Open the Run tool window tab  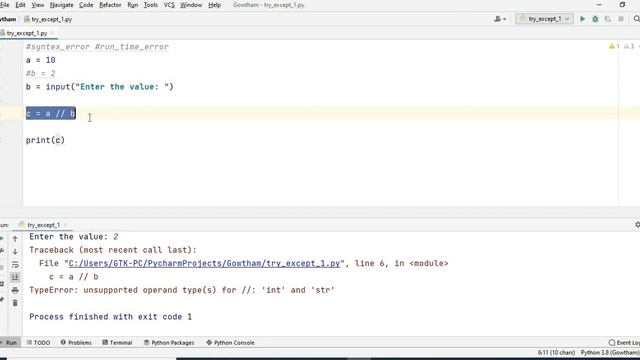9,342
